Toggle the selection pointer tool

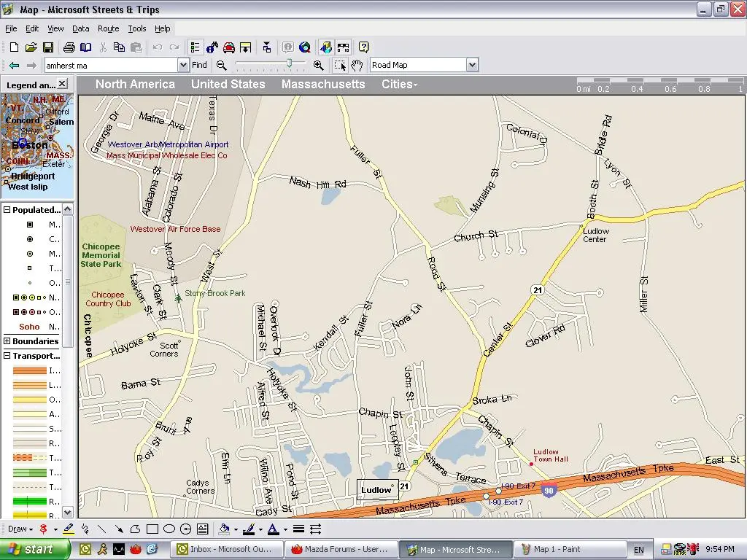coord(340,66)
